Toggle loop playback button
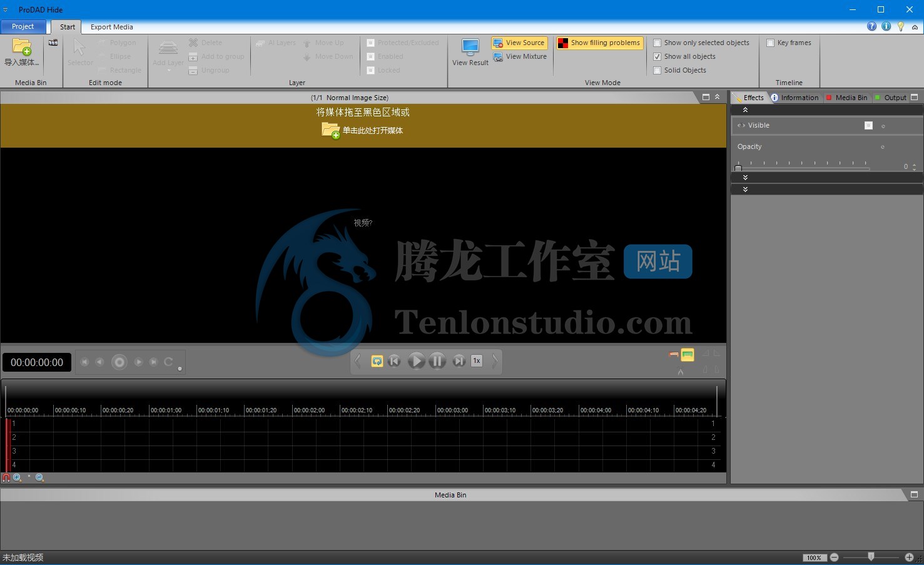Screen dimensions: 924x565 pyautogui.click(x=377, y=361)
